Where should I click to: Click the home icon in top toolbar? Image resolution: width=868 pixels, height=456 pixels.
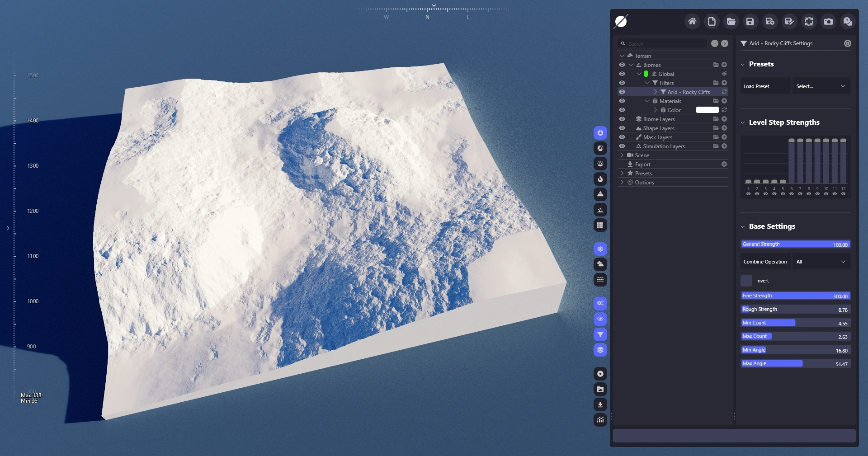(692, 21)
